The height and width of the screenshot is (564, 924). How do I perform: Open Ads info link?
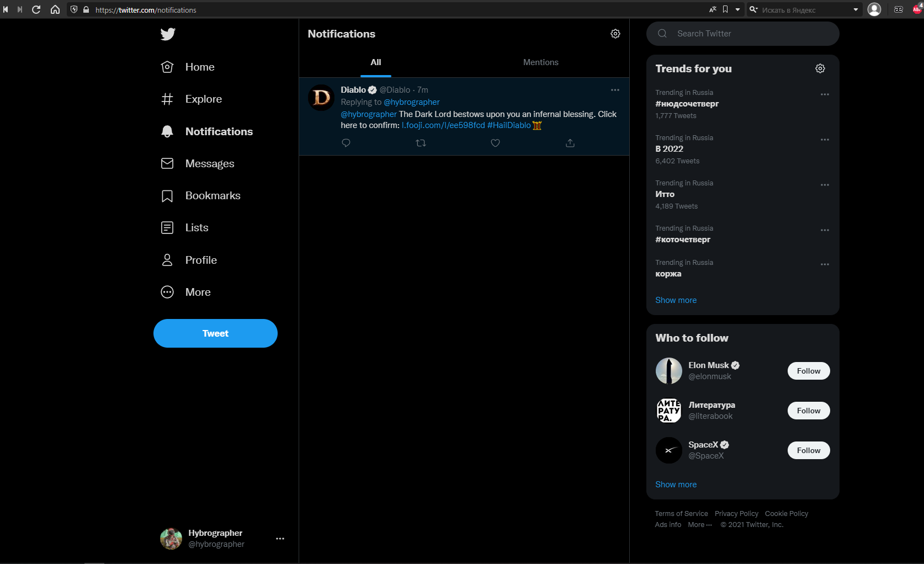(668, 525)
